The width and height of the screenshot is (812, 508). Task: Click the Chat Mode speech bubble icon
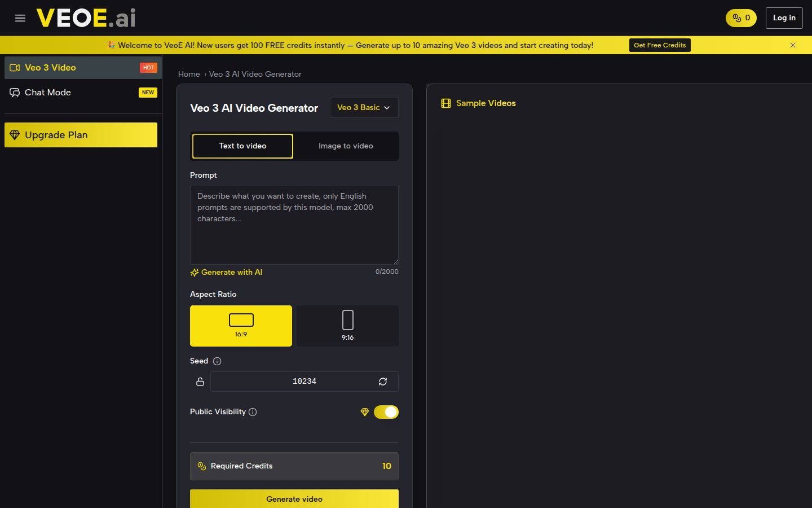click(x=15, y=92)
